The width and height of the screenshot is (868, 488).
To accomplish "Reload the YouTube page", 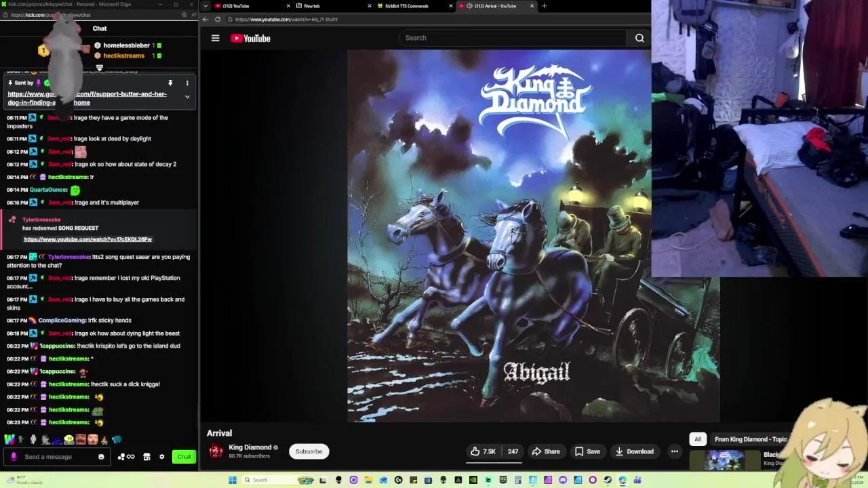I will point(218,20).
